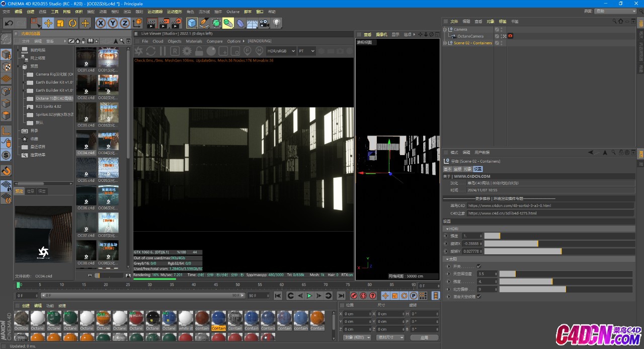Screen dimensions: 644x349
Task: Toggle the Z axis lock
Action: coord(125,23)
